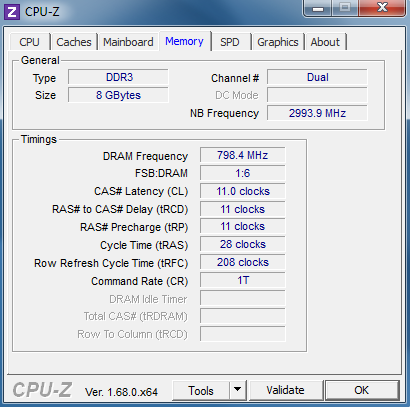Image resolution: width=410 pixels, height=407 pixels.
Task: Click the empty Total CAS# (tRDRAM) field
Action: tap(243, 316)
